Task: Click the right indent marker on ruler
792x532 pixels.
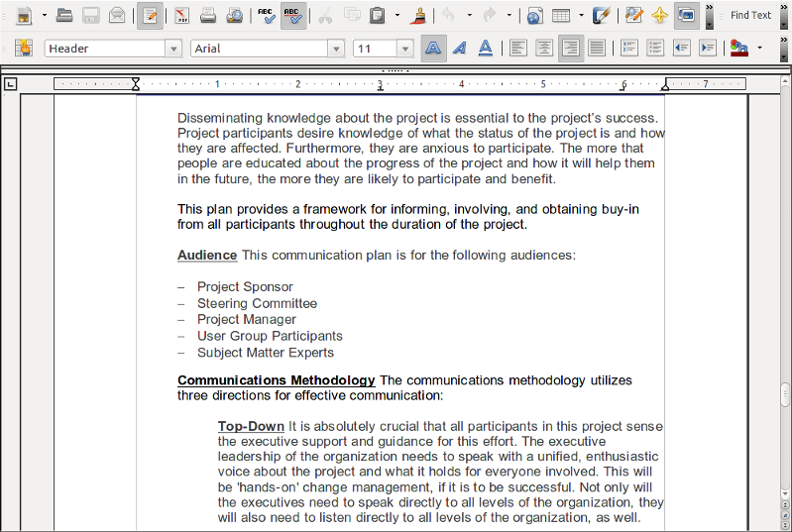Action: pyautogui.click(x=665, y=86)
